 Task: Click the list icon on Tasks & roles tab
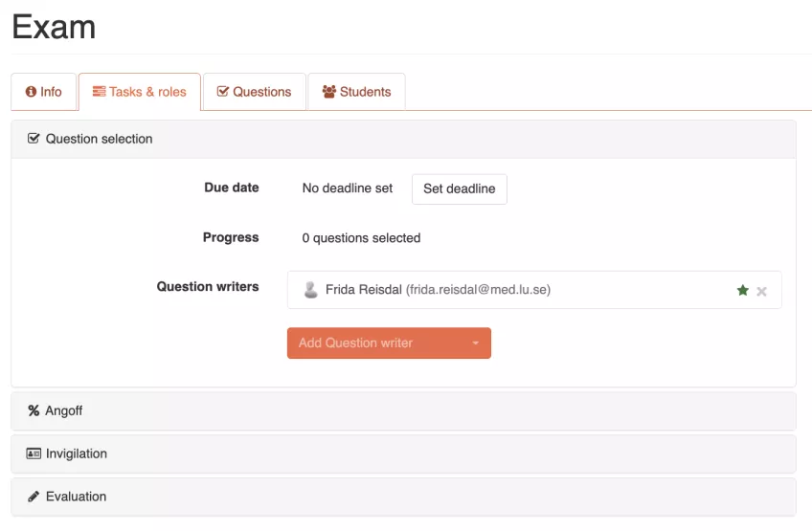pos(99,92)
